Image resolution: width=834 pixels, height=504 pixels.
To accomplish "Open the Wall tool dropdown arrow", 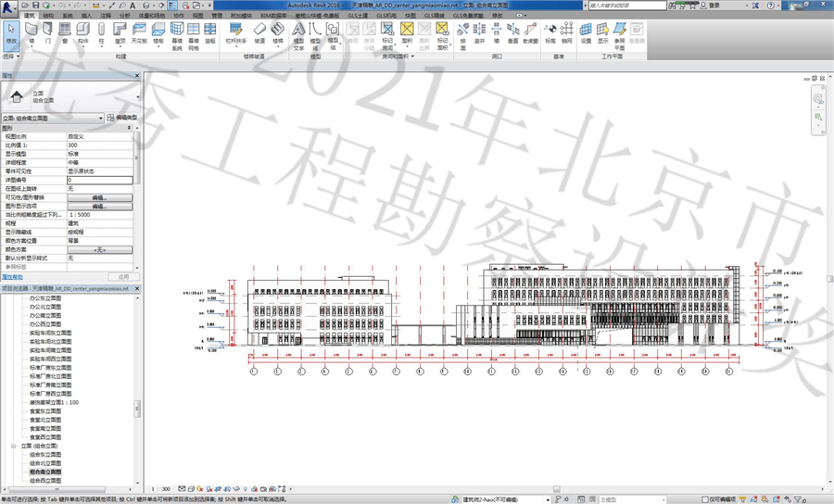I will coord(32,46).
